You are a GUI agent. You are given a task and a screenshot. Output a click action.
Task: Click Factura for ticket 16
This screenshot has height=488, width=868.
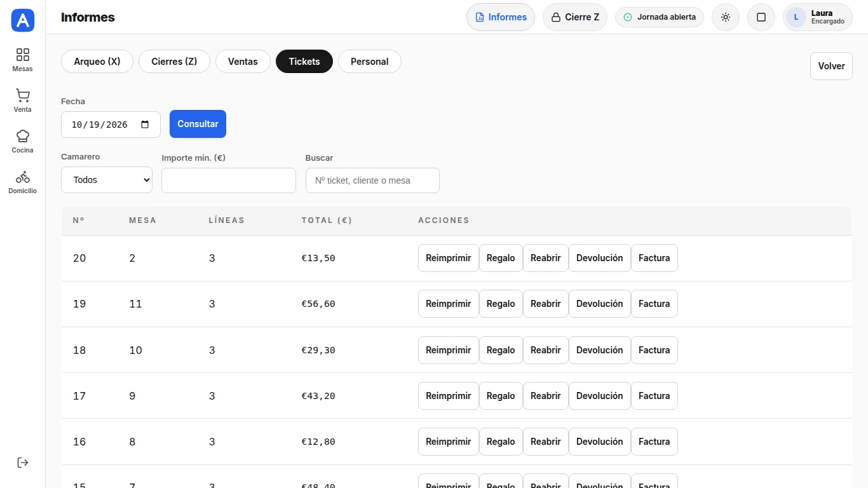654,442
